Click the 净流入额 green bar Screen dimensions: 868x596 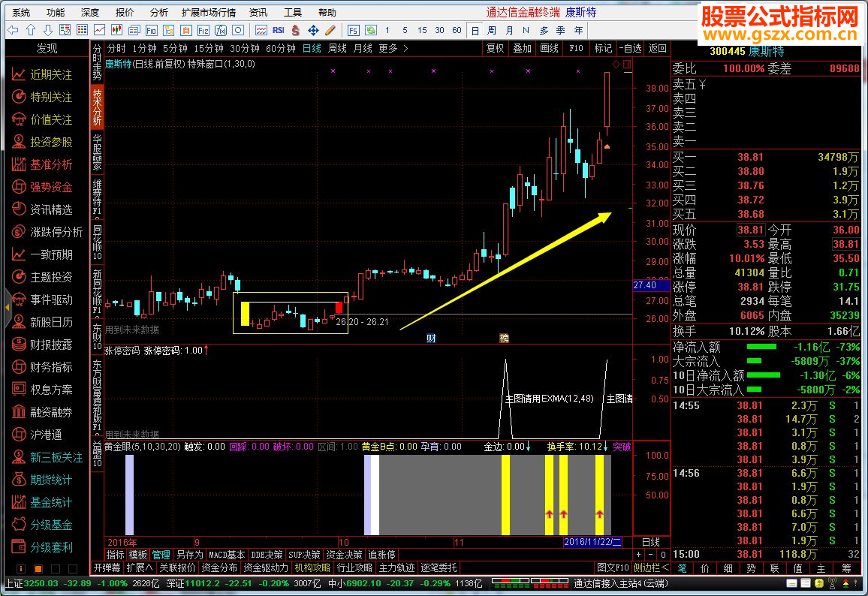[761, 347]
